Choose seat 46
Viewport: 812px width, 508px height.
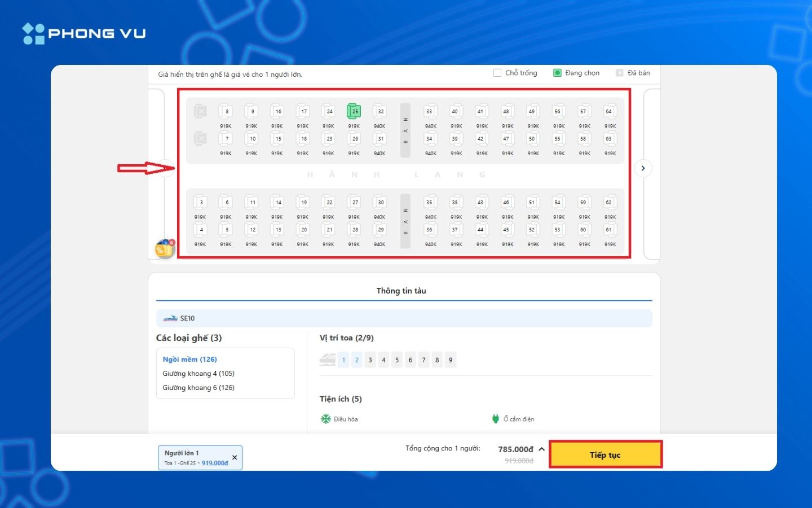[x=507, y=203]
